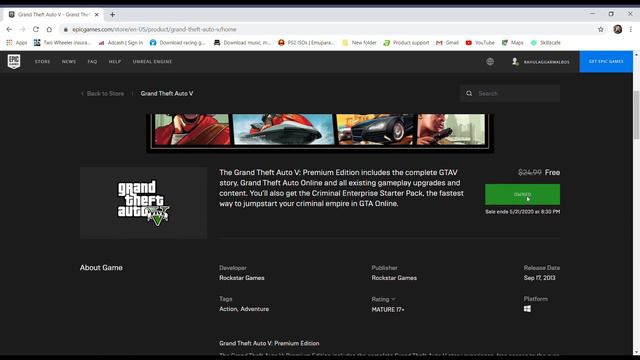Open the language globe icon
Screen dimensions: 640x360
[490, 62]
